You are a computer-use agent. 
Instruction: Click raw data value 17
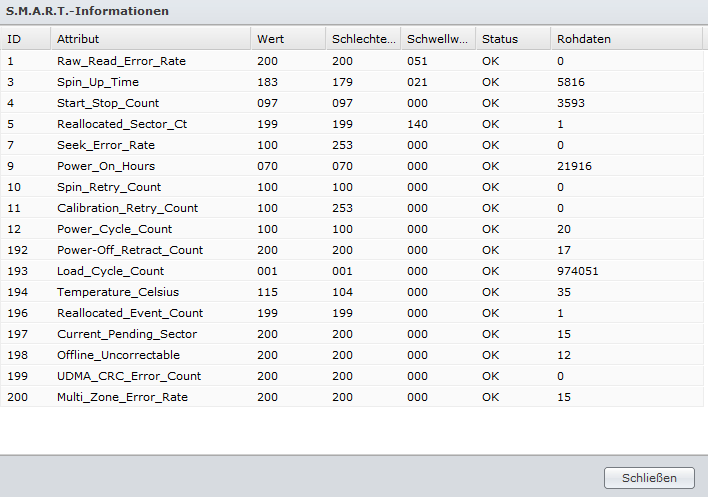[564, 250]
